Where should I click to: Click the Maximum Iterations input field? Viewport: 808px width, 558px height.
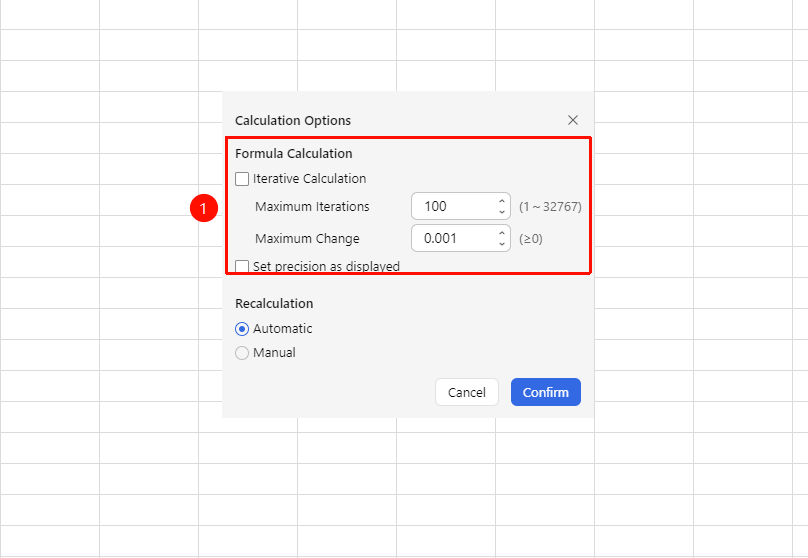[461, 207]
